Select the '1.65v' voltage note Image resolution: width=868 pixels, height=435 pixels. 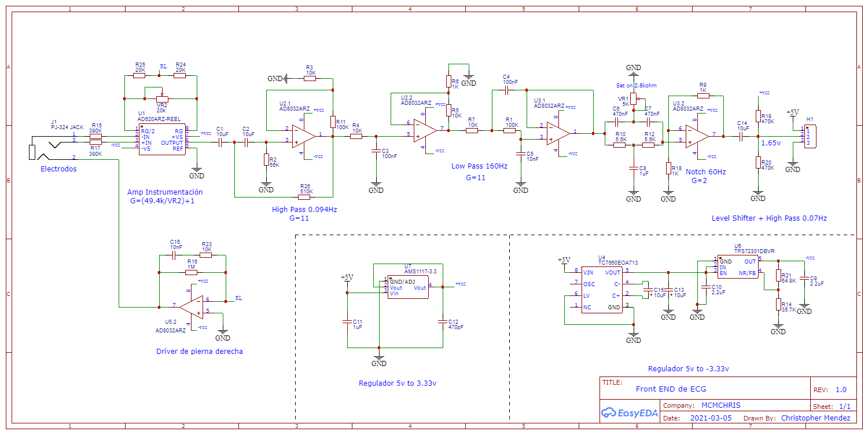(x=771, y=142)
